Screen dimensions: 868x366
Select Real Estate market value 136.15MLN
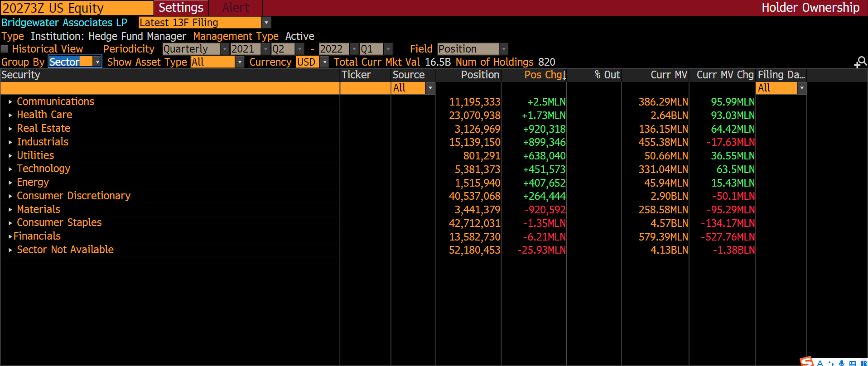(664, 129)
